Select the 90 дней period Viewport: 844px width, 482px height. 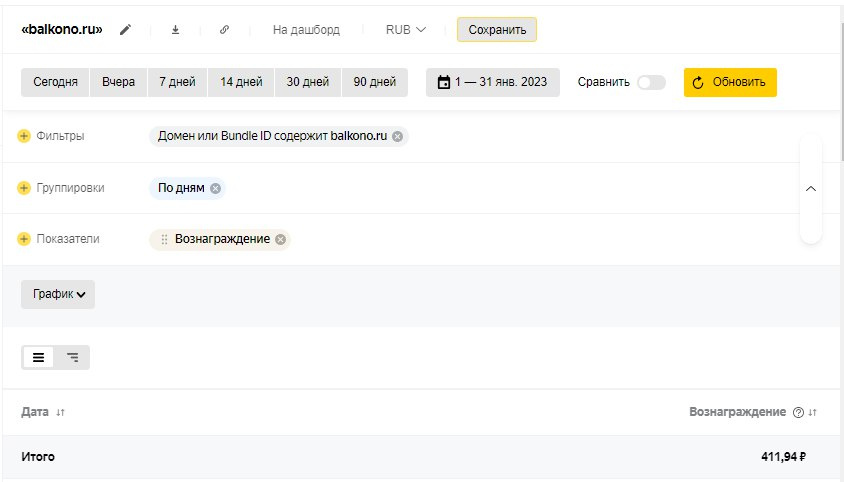(375, 82)
